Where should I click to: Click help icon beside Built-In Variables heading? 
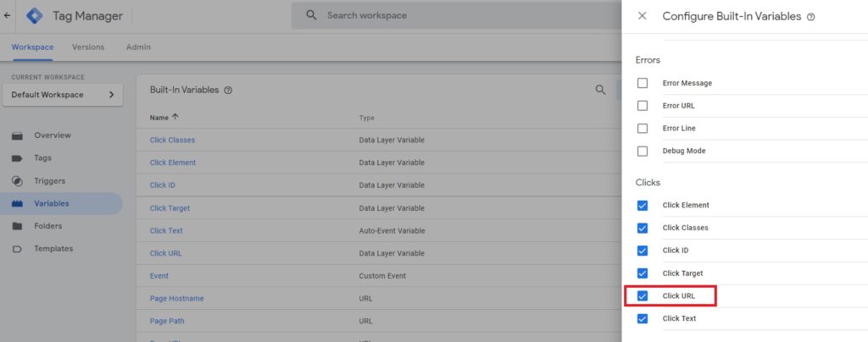tap(228, 90)
